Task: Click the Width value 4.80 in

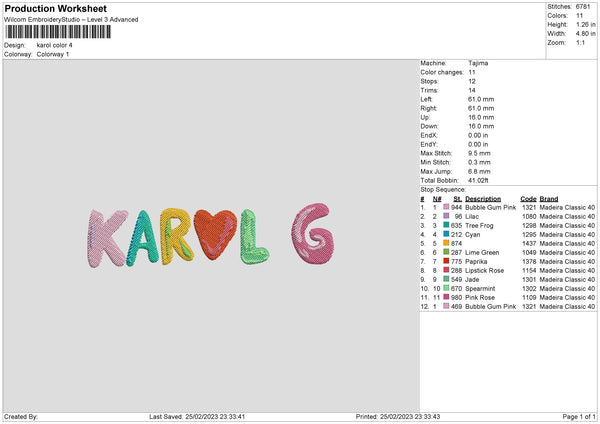Action: click(585, 34)
